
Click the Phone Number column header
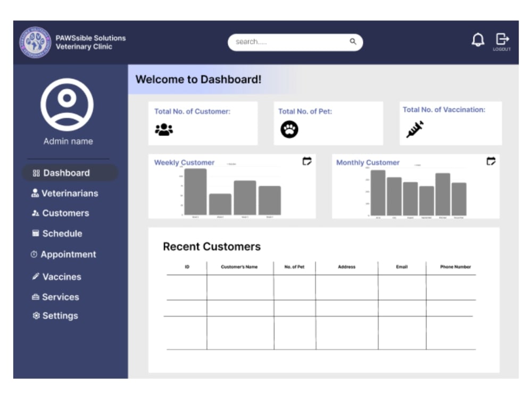pos(455,267)
